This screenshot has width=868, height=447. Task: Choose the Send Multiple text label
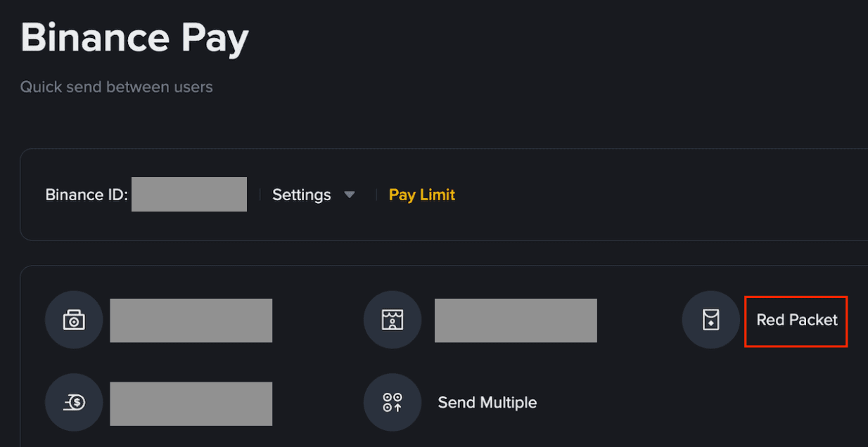pyautogui.click(x=487, y=403)
